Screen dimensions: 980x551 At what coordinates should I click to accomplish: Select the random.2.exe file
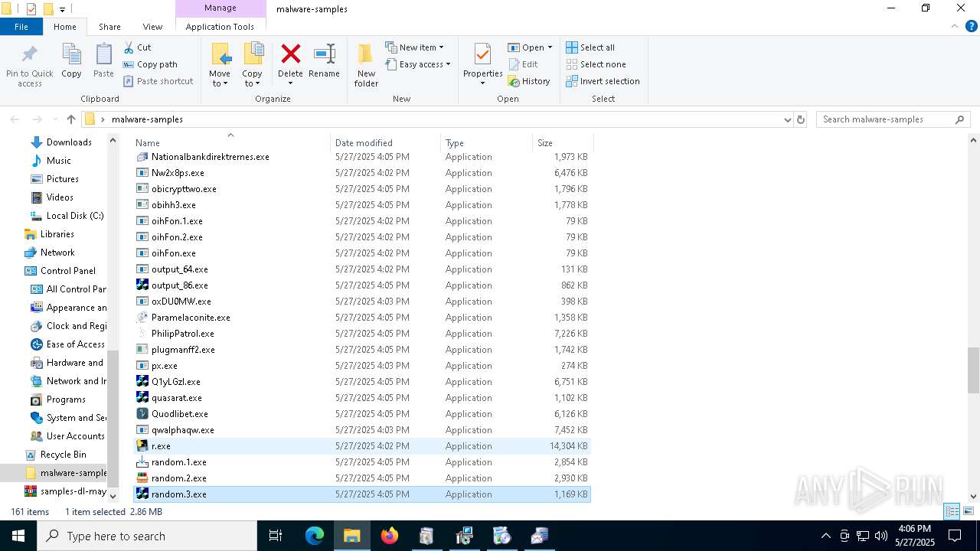pyautogui.click(x=361, y=478)
